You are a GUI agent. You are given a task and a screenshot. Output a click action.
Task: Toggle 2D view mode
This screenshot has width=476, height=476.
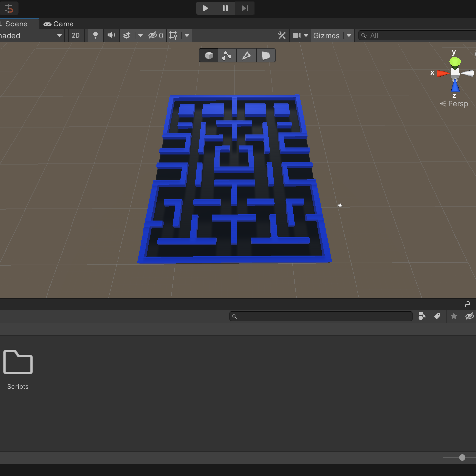75,36
